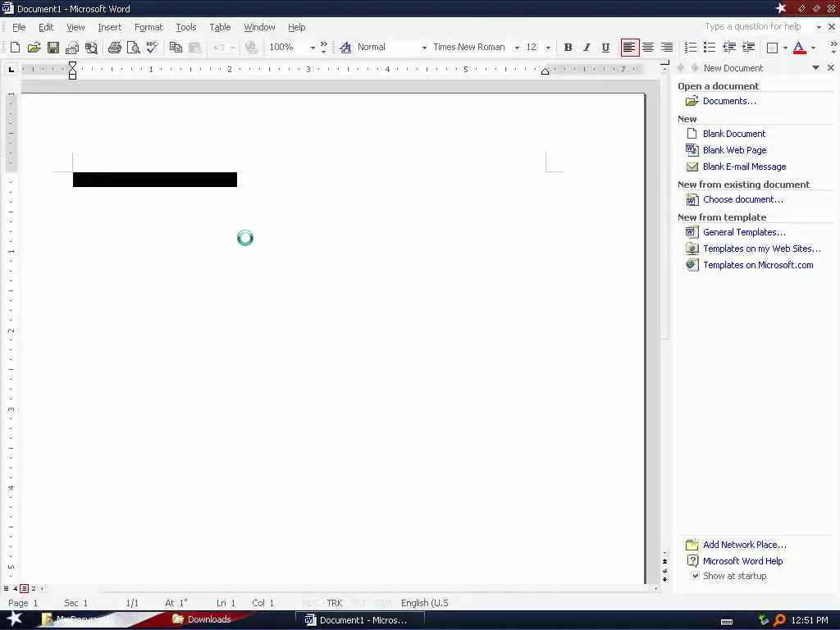Apply red font color with the A button

click(x=799, y=48)
